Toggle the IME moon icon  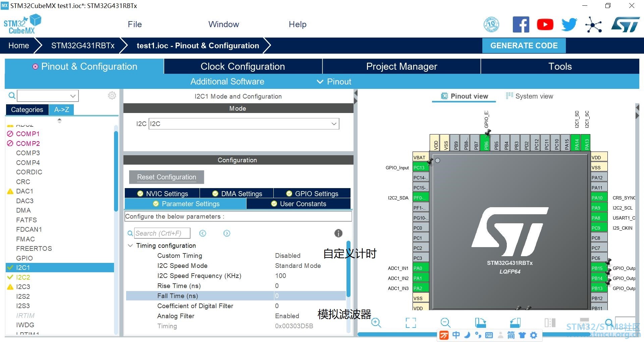point(467,335)
